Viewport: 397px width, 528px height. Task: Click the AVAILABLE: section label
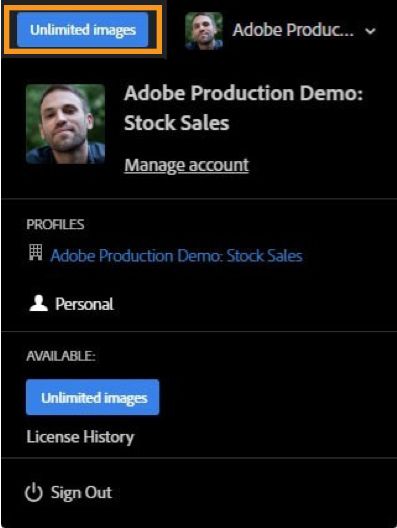61,356
